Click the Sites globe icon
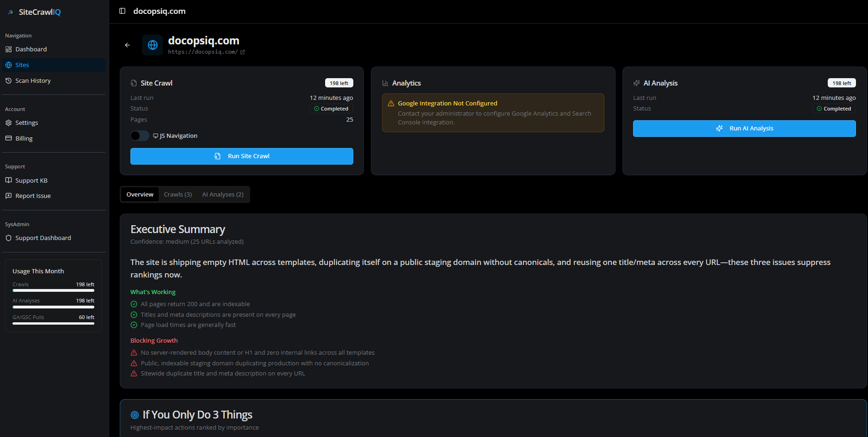 click(x=8, y=65)
